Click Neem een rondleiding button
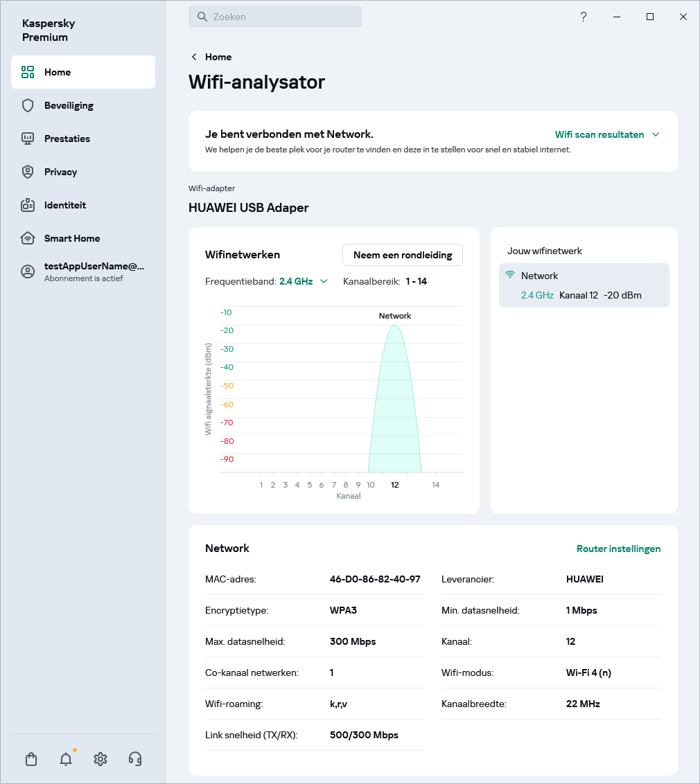The image size is (700, 784). [402, 255]
